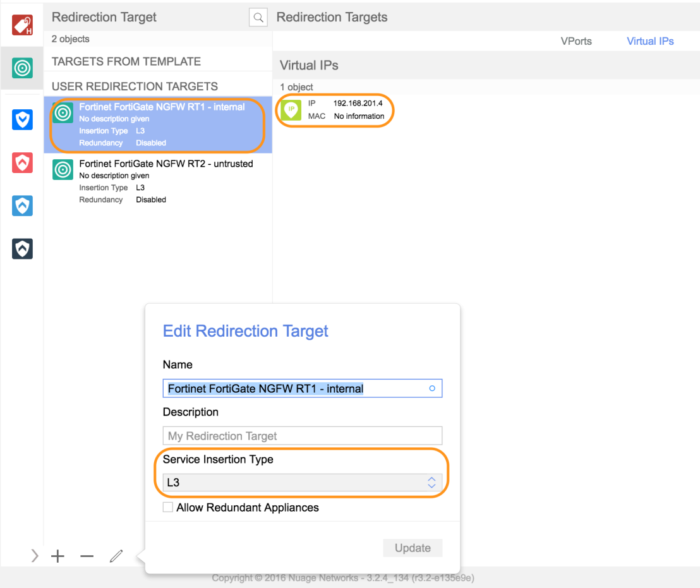Click the search magnifier icon

[258, 18]
